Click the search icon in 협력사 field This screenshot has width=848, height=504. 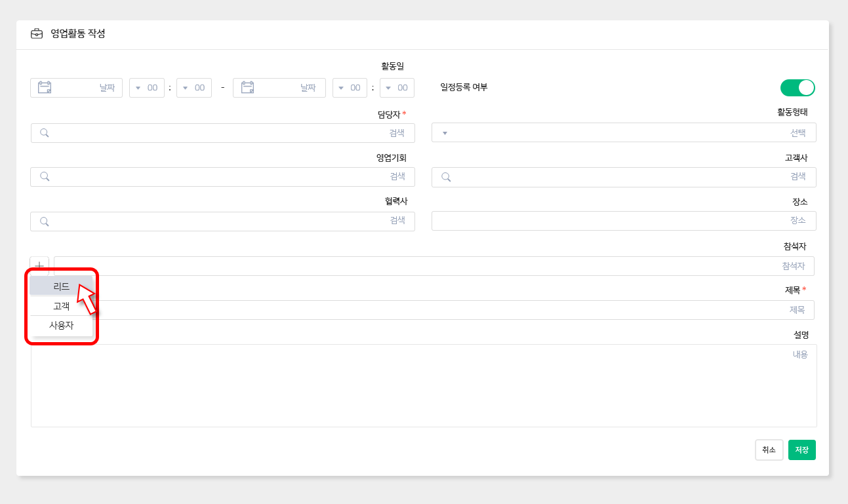pos(45,221)
